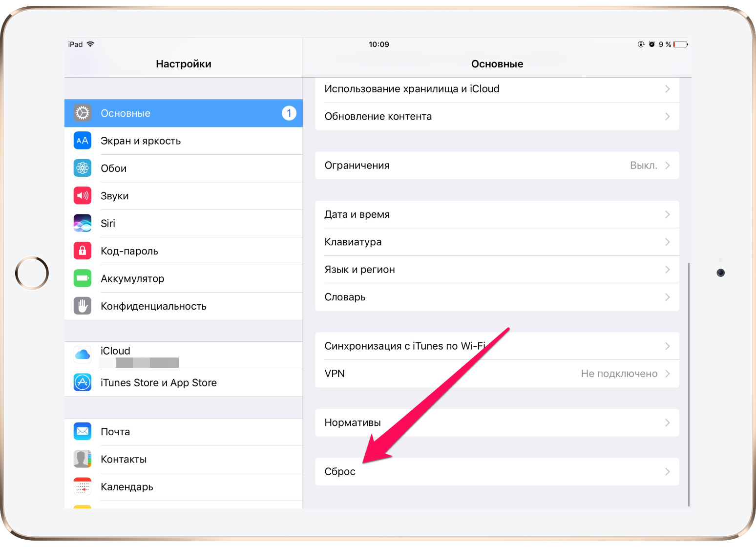Tap the gear icon for Основные

tap(83, 113)
